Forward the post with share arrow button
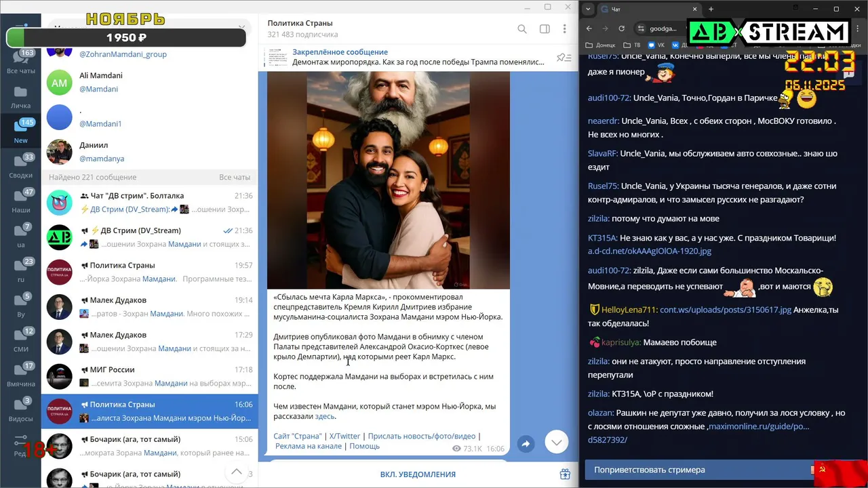Image resolution: width=868 pixels, height=488 pixels. click(x=526, y=444)
